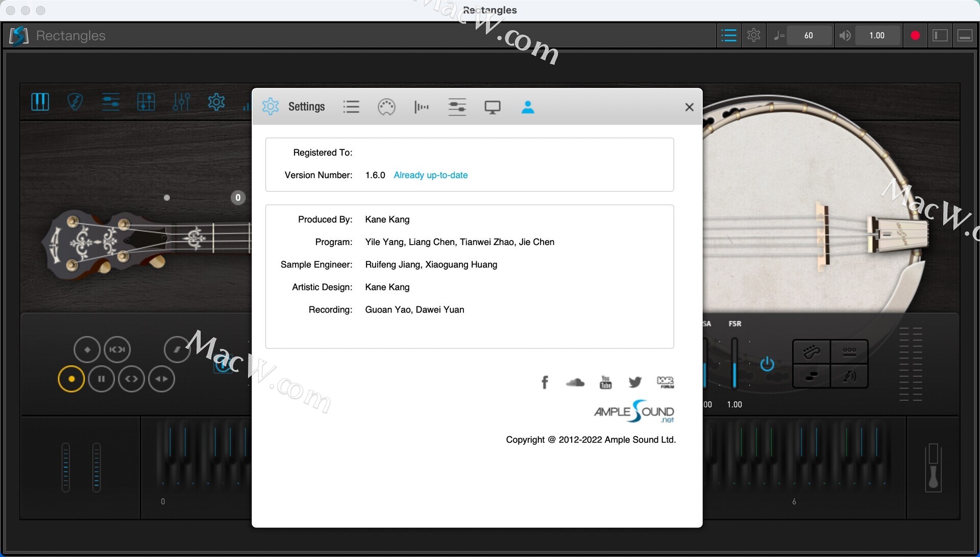Open host settings gear in top bar
This screenshot has height=557, width=980.
[x=754, y=35]
